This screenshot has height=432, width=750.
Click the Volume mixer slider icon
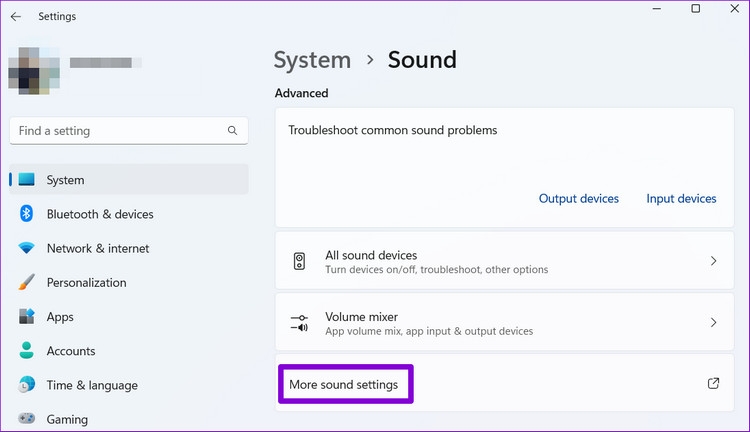[x=299, y=323]
